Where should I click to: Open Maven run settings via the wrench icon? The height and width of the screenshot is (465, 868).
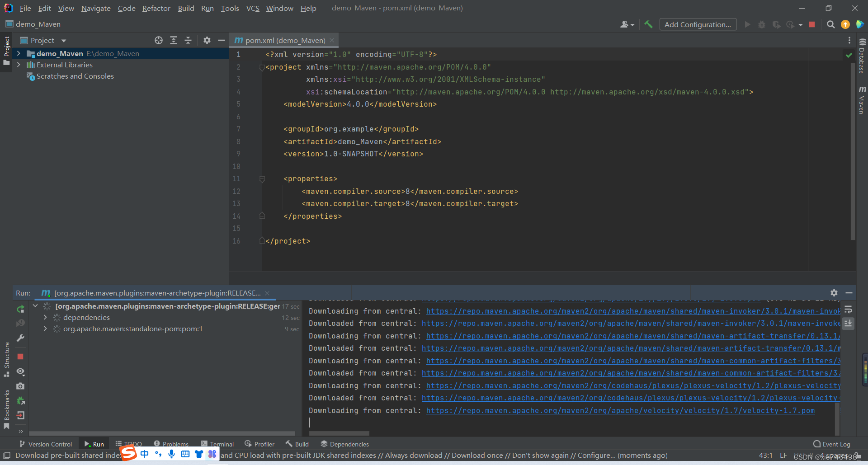[x=20, y=338]
